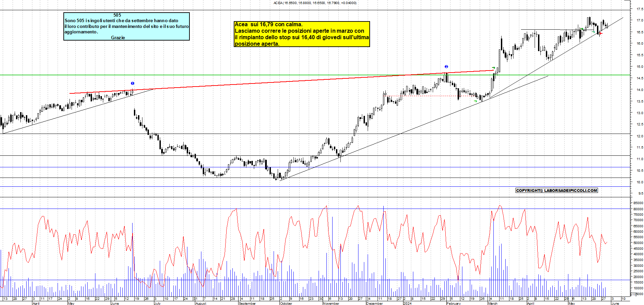Image resolution: width=644 pixels, height=305 pixels.
Task: Click the August month label on time axis
Action: click(x=201, y=303)
